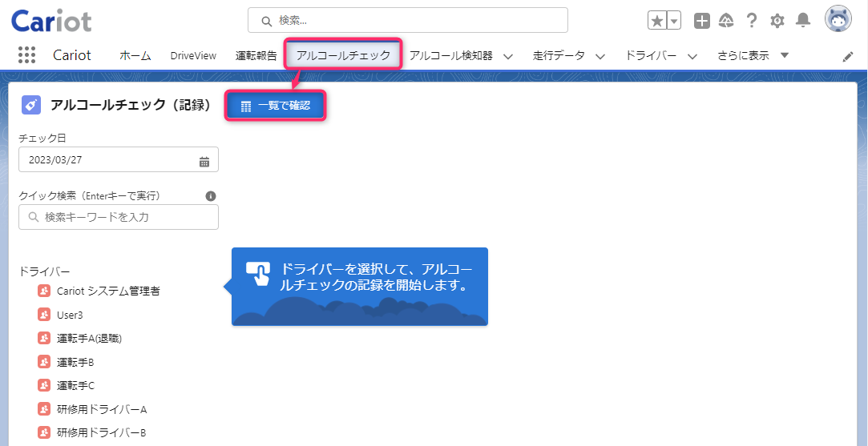Switch to the 運転報告 tab
This screenshot has width=868, height=446.
click(x=256, y=55)
